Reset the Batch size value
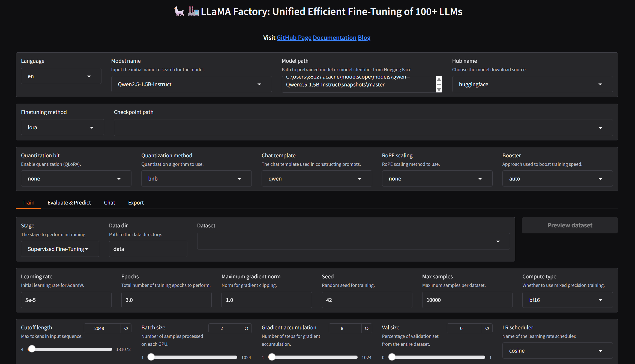Viewport: 635px width, 364px height. click(246, 328)
